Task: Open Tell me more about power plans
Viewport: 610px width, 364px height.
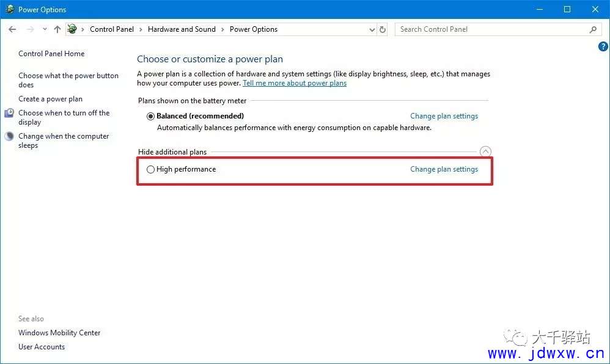Action: 295,83
